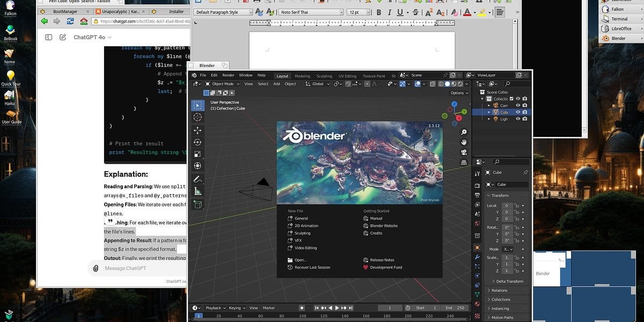644x322 pixels.
Task: Choose 2D Animation on splash screen
Action: pyautogui.click(x=303, y=225)
